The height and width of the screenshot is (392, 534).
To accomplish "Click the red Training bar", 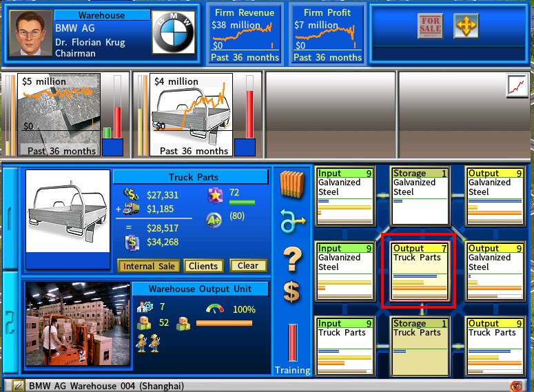I will [x=293, y=342].
